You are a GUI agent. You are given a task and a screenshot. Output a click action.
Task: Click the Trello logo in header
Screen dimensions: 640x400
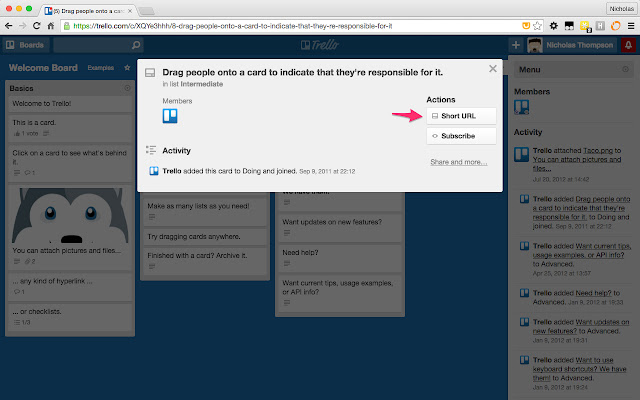pyautogui.click(x=320, y=44)
